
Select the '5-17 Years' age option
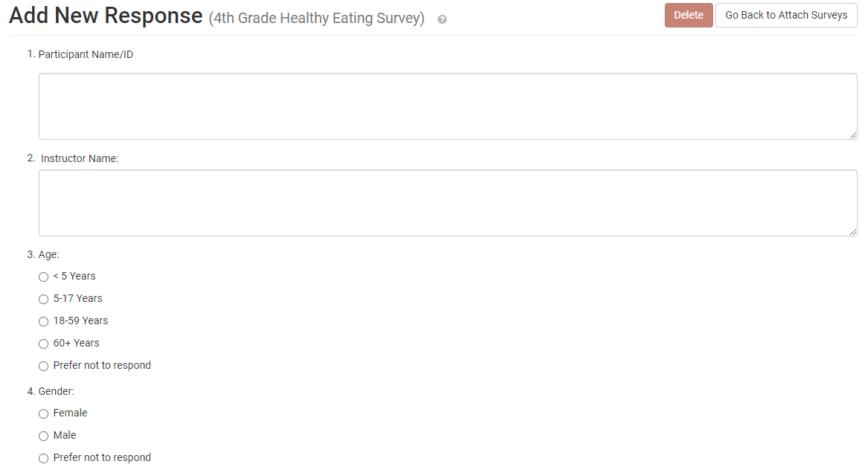point(43,299)
